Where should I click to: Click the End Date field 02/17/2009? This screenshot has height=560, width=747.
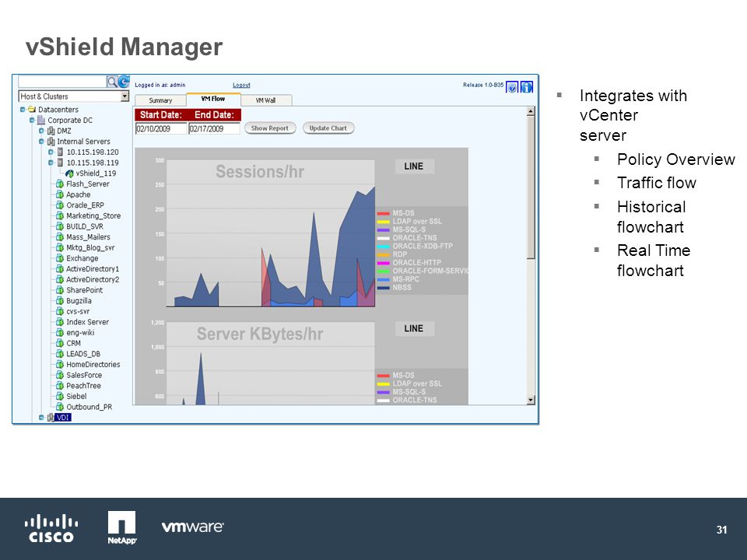[214, 128]
